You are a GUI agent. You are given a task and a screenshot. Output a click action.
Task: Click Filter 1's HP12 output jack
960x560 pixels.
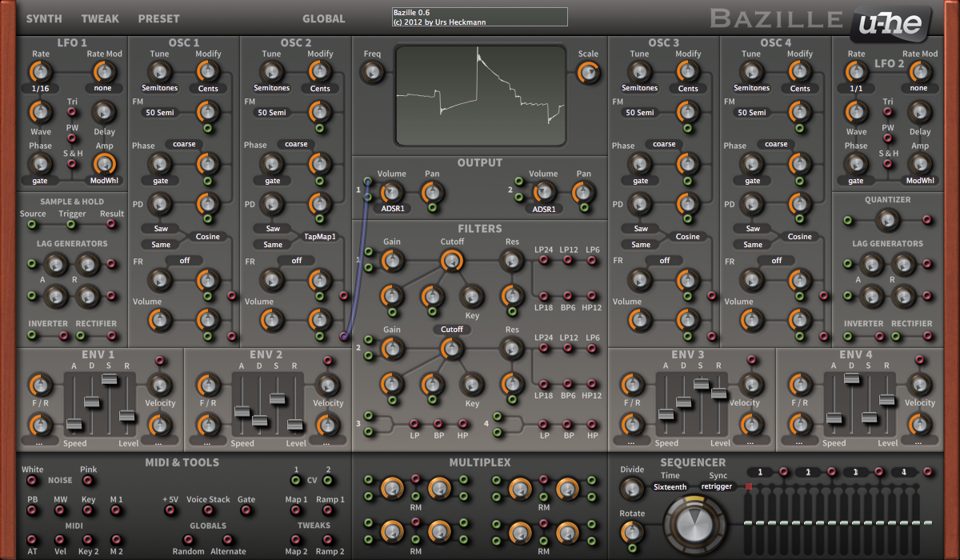coord(592,296)
